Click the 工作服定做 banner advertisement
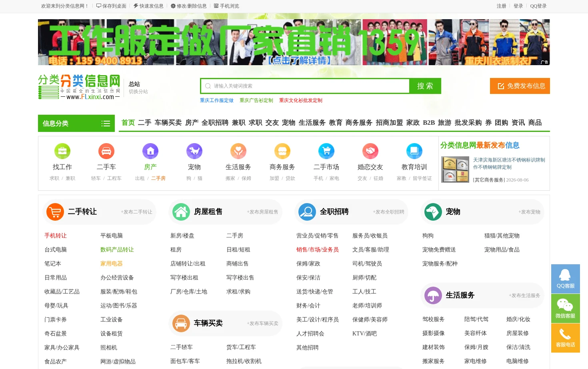 point(294,42)
